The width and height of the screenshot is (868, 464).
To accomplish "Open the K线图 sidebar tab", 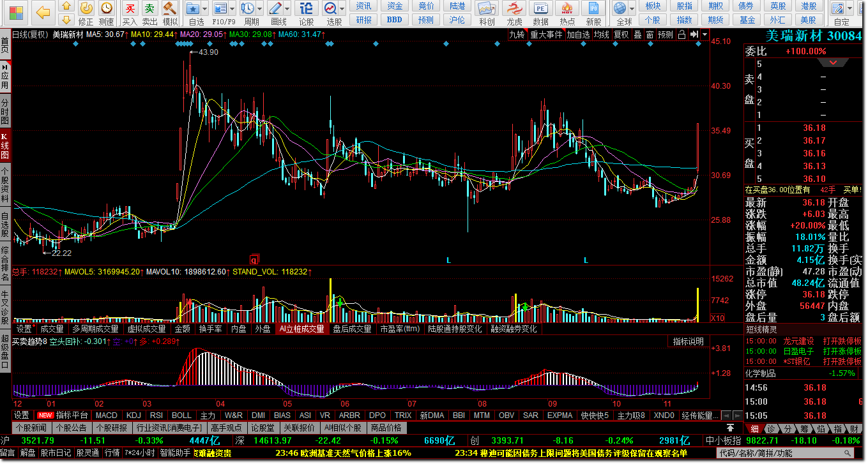I will pyautogui.click(x=5, y=146).
